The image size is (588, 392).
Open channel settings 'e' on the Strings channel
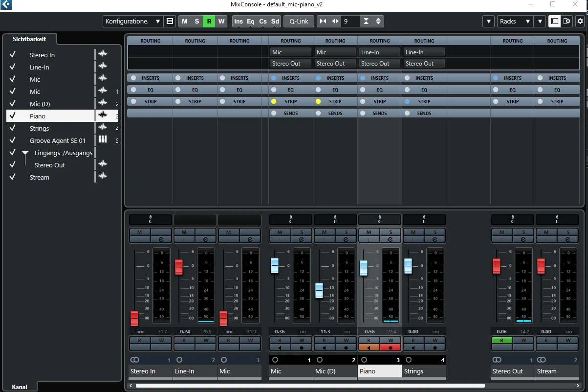coord(435,239)
